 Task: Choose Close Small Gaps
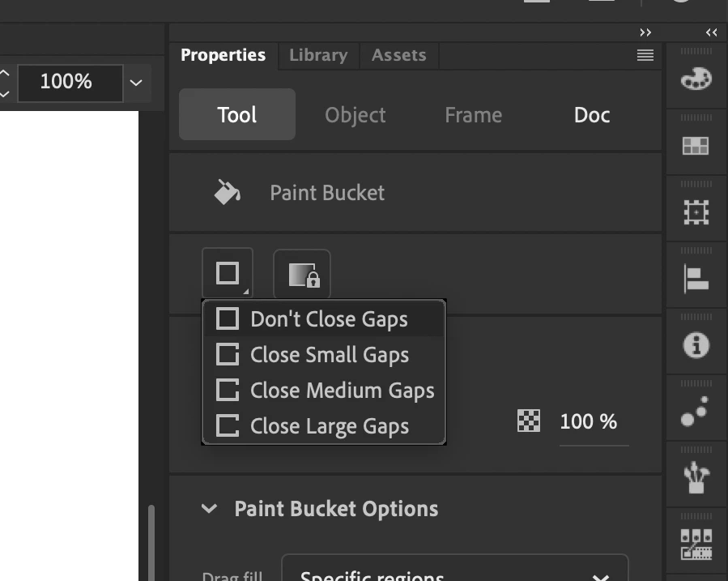324,355
